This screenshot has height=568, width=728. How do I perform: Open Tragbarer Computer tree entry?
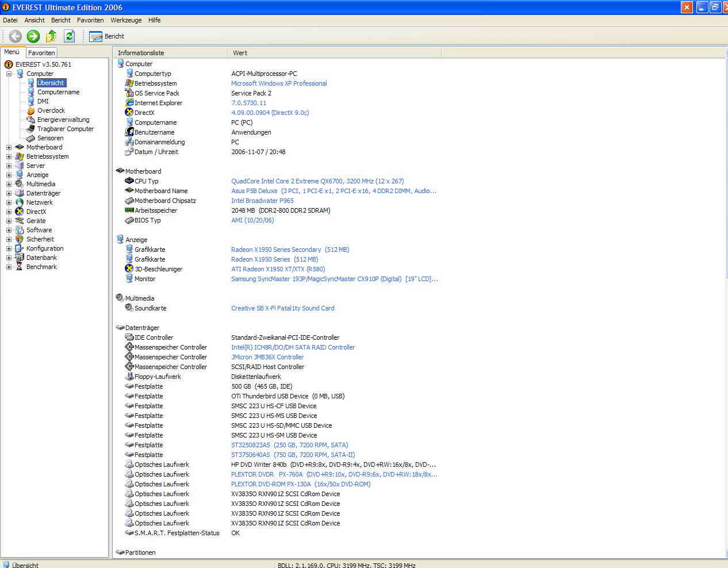point(66,129)
